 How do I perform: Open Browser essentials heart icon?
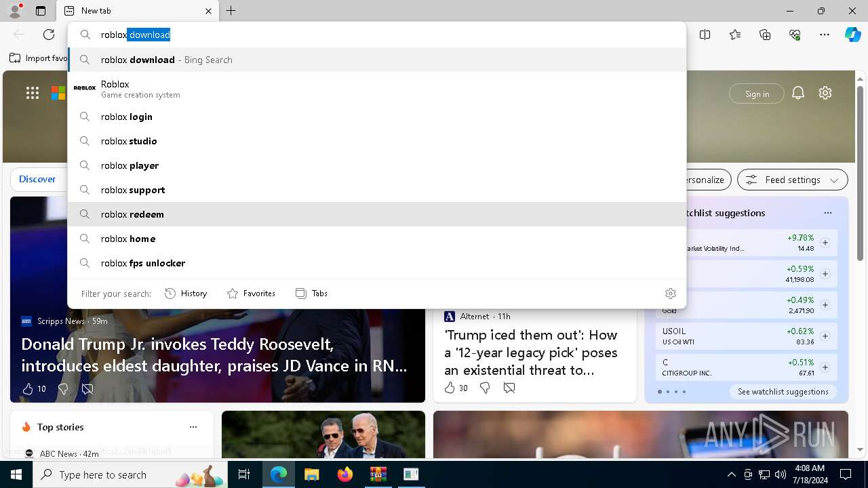[x=795, y=35]
